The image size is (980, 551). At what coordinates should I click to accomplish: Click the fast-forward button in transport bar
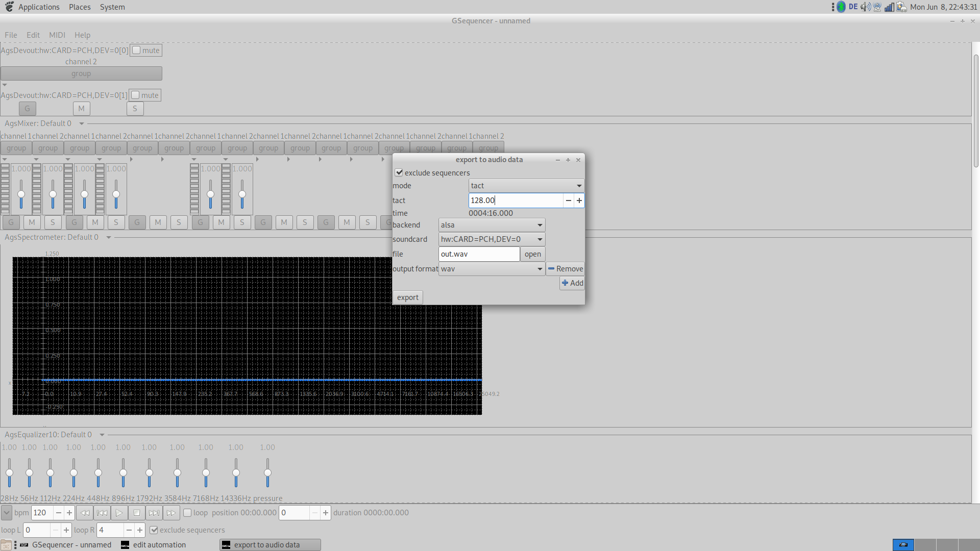[171, 513]
